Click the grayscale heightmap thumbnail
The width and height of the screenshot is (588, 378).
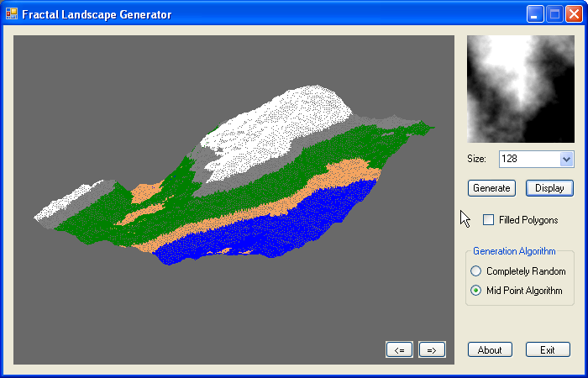click(x=521, y=89)
